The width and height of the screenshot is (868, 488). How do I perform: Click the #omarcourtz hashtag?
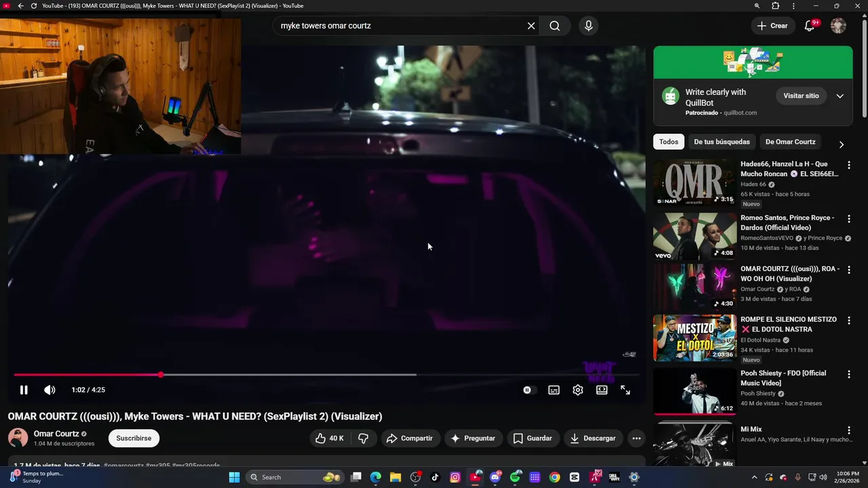(123, 466)
